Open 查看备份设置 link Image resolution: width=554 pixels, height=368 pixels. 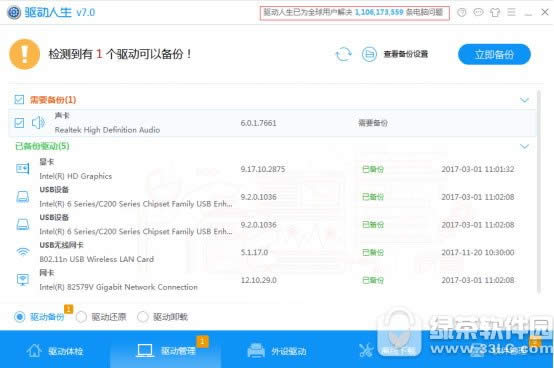click(x=406, y=54)
